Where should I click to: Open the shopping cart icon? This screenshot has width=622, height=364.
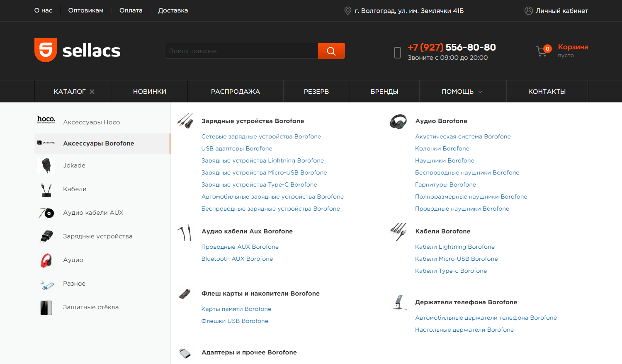tap(542, 51)
